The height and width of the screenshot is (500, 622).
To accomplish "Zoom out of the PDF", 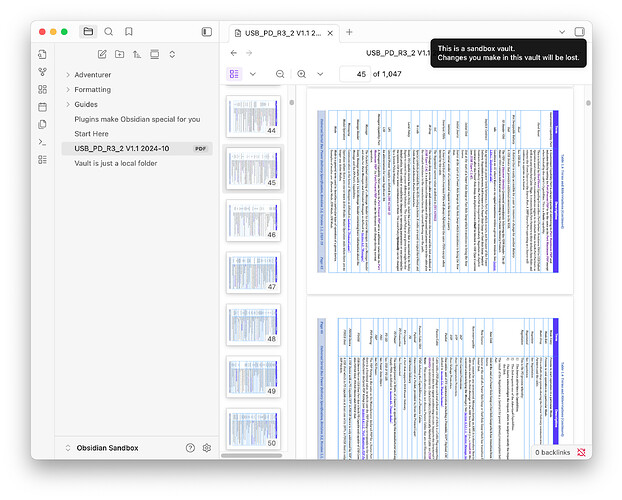I will click(280, 74).
